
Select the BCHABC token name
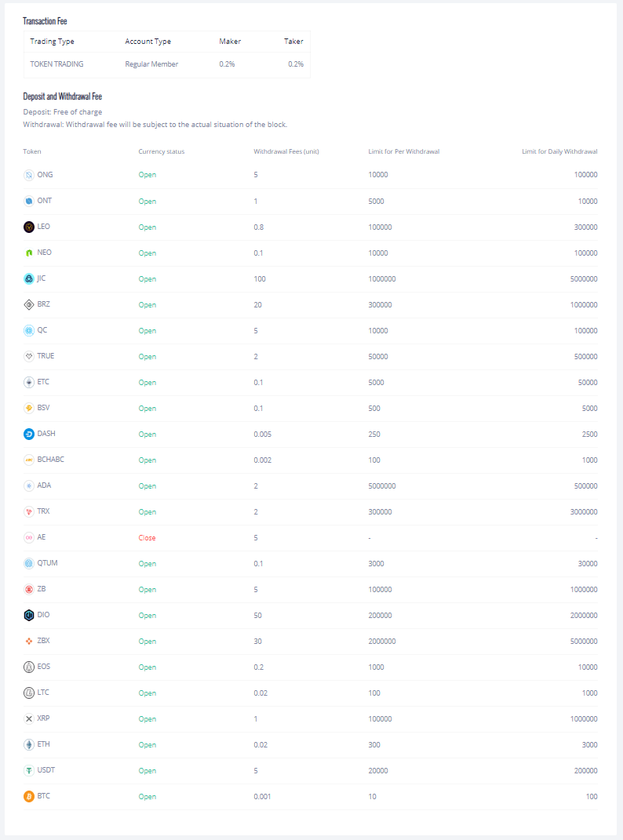[x=50, y=460]
